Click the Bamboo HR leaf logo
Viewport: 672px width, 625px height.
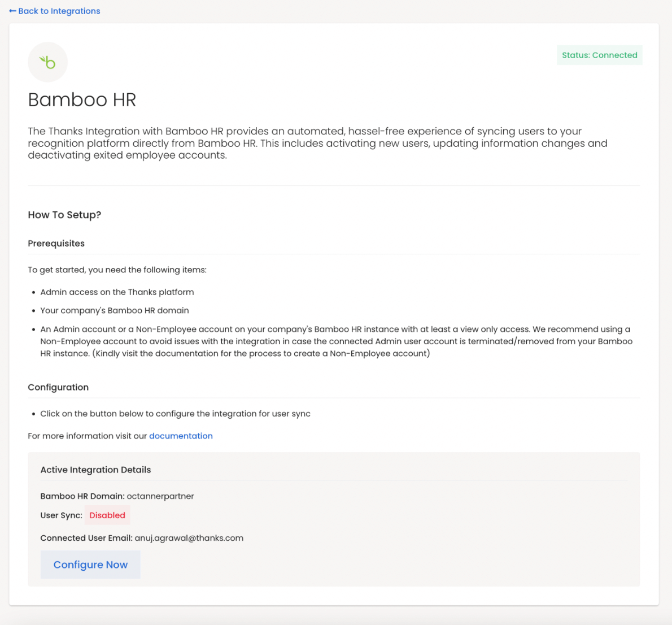pyautogui.click(x=48, y=62)
